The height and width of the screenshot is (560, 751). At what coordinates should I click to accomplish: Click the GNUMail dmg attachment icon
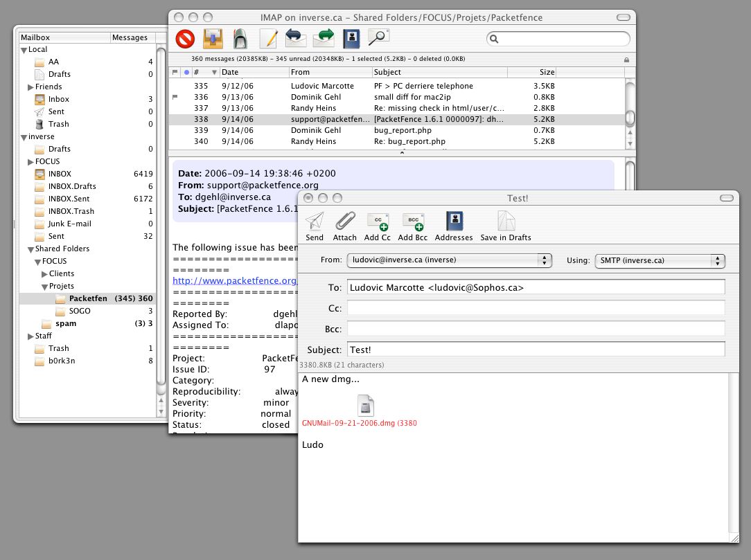[366, 406]
